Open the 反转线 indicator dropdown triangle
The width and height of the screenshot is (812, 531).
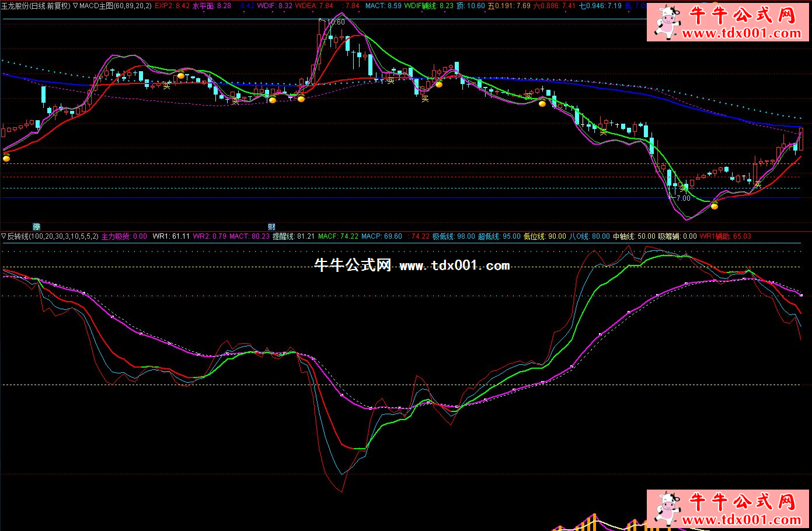(4, 236)
